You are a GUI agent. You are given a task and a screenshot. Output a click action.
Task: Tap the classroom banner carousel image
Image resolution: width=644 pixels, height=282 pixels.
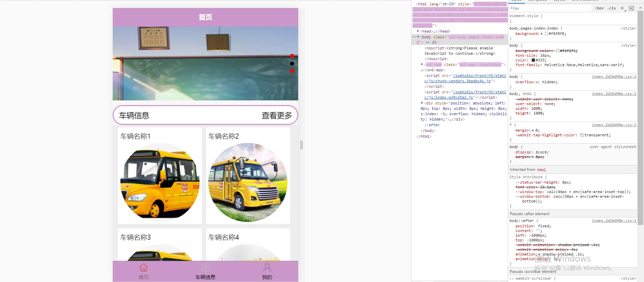tap(205, 63)
